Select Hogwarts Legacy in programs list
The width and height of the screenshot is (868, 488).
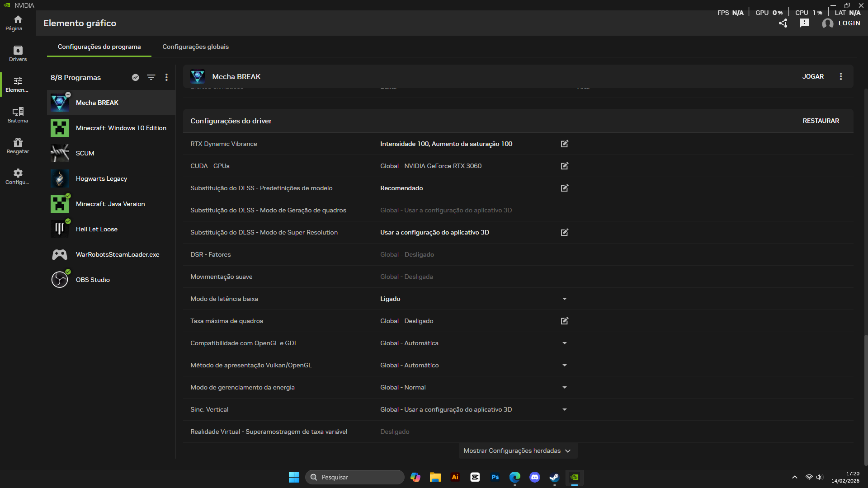(x=101, y=178)
